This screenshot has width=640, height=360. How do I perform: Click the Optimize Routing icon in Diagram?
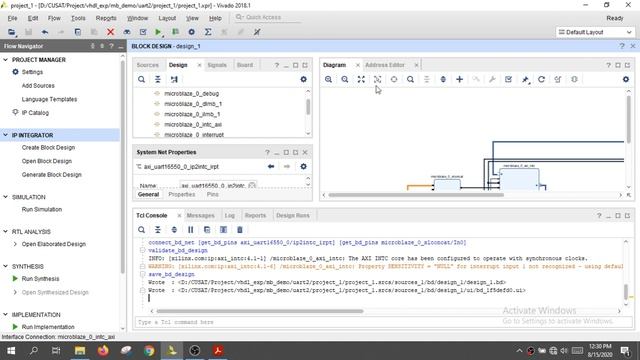[558, 79]
